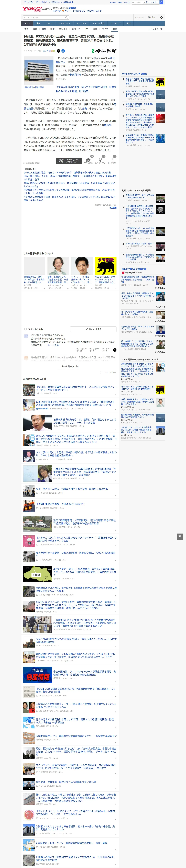Click the keyword search magnifier icon
186x868 pixels.
click(66, 18)
